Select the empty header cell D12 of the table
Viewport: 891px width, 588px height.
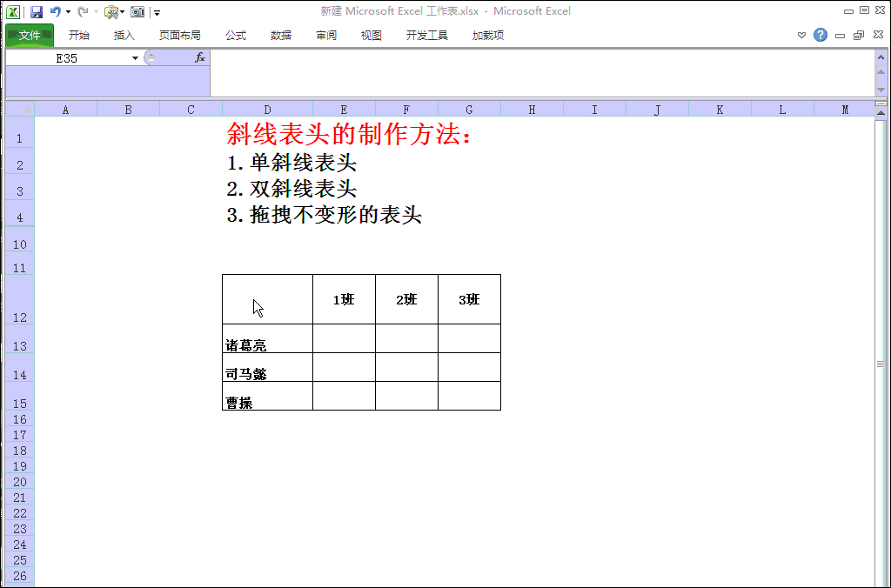coord(268,299)
